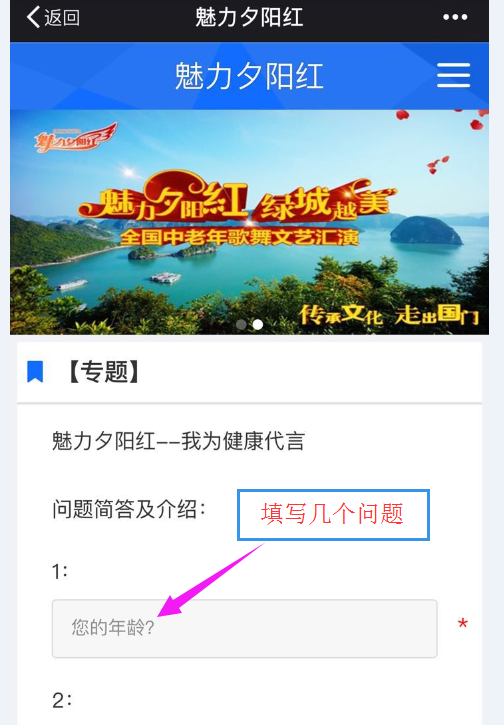Click the 魅力夕阳红 blue header title
This screenshot has width=504, height=725.
pos(249,76)
